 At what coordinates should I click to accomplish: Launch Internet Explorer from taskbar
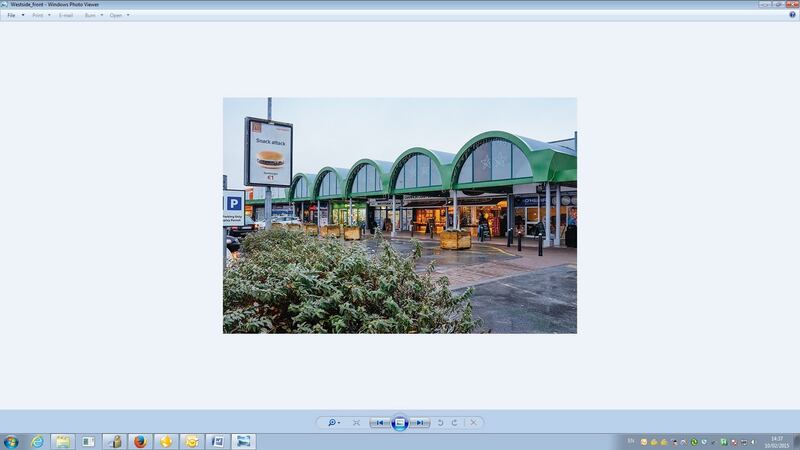tap(38, 441)
